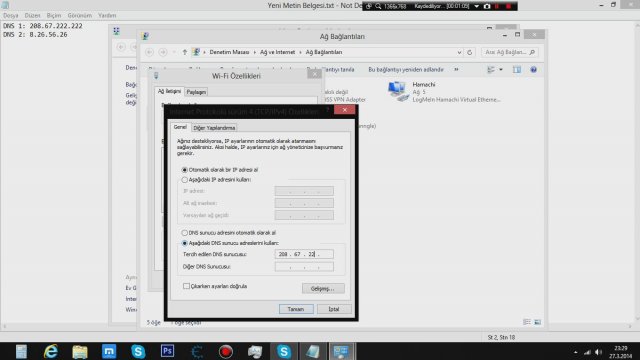The width and height of the screenshot is (640, 360).
Task: Select Ağ İletişimi tab in Wi-Fi Özellikleri
Action: click(x=169, y=91)
